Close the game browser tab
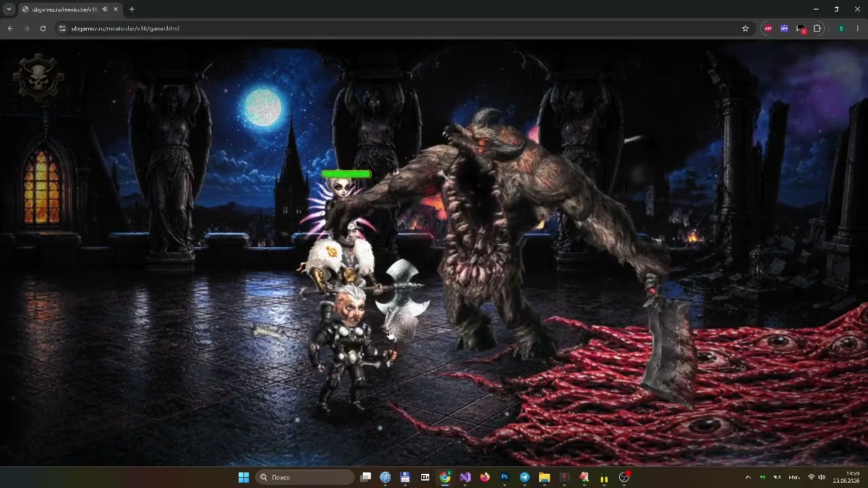The height and width of the screenshot is (488, 868). [117, 9]
